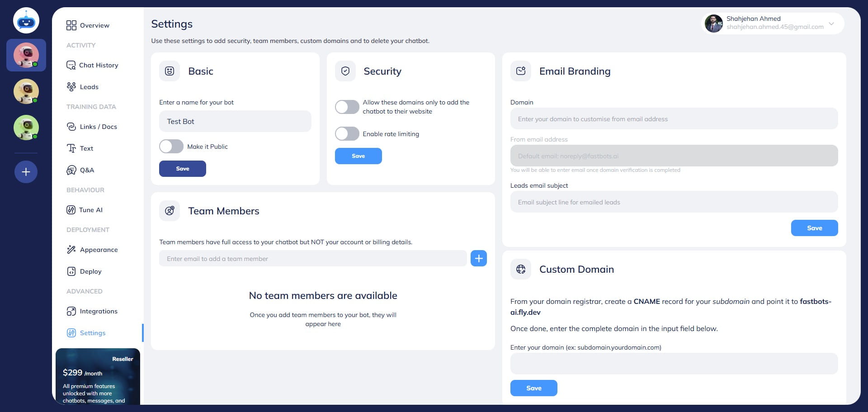Click 'No team members are available' text
868x412 pixels.
pyautogui.click(x=323, y=295)
